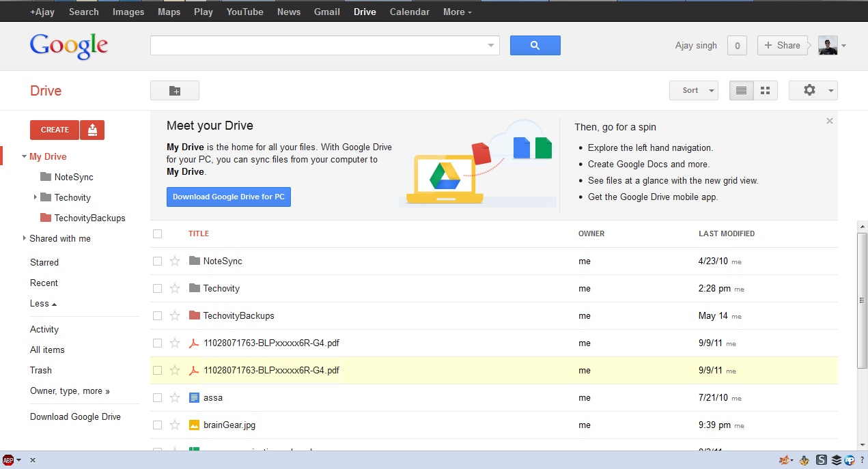Check the assa row checkbox
The height and width of the screenshot is (469, 868).
[157, 397]
